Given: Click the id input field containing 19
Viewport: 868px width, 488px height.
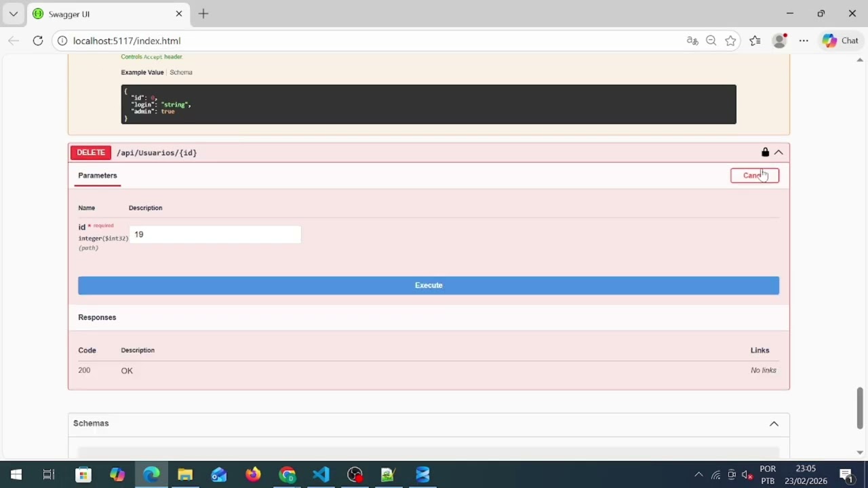Looking at the screenshot, I should (x=215, y=235).
